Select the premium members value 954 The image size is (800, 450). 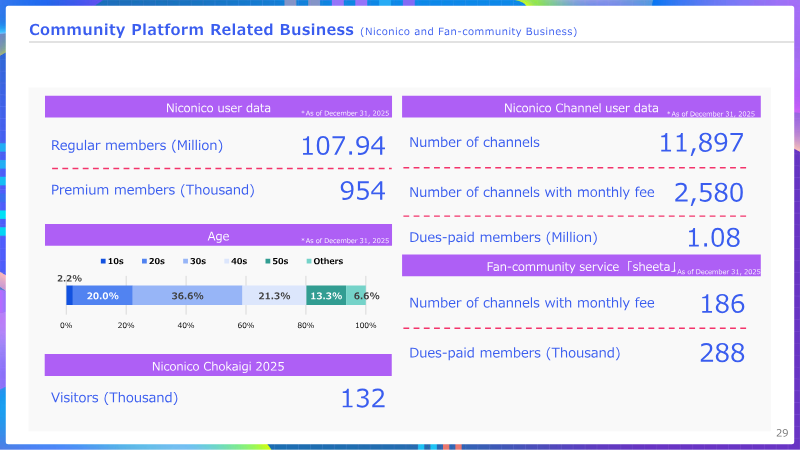[362, 191]
